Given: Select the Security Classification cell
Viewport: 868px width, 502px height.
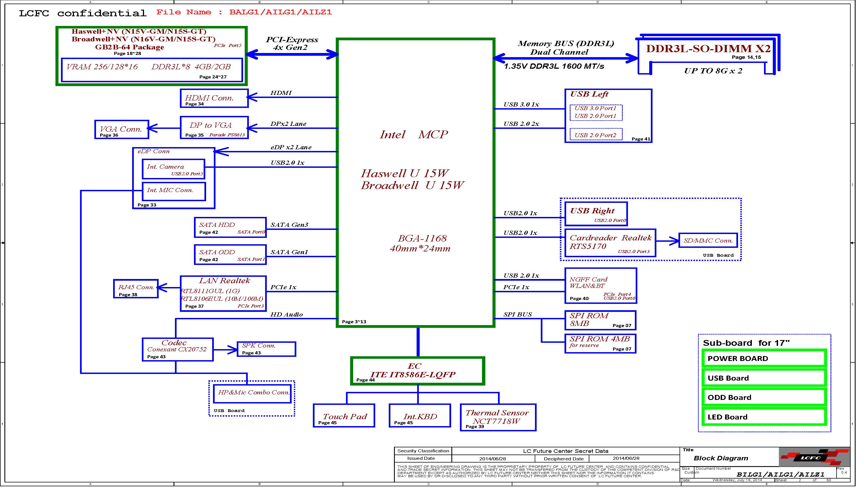Looking at the screenshot, I should point(423,451).
